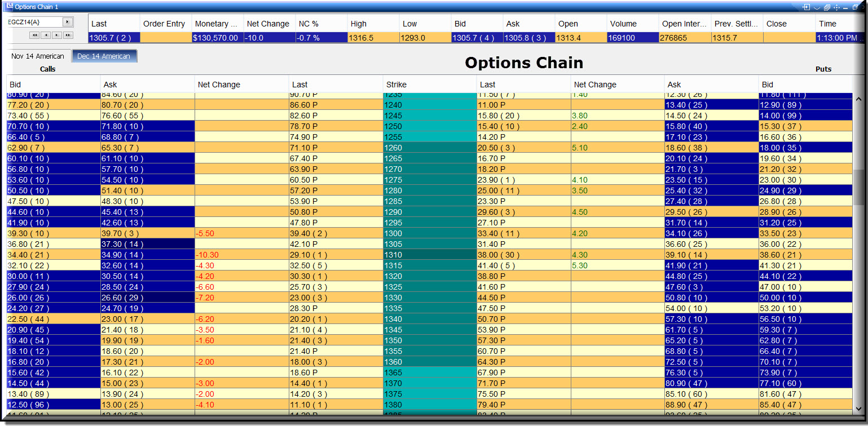Jump to the last contract with the double-right arrow
This screenshot has height=430, width=868.
(68, 35)
